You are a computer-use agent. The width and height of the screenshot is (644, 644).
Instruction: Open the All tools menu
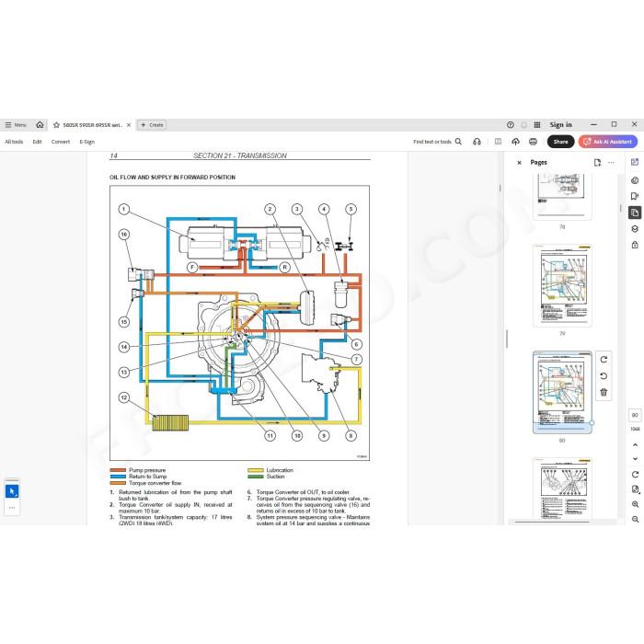point(14,142)
